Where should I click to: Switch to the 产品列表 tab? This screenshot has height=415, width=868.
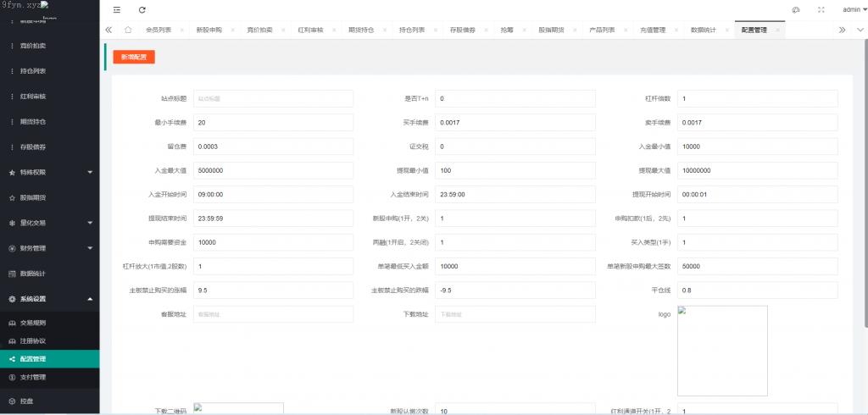coord(602,30)
